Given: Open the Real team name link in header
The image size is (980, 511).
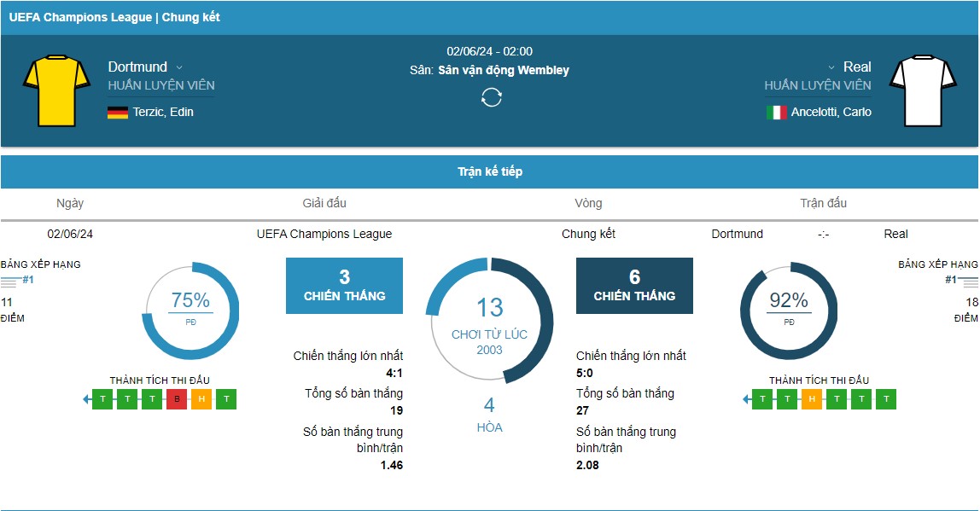Looking at the screenshot, I should (857, 67).
